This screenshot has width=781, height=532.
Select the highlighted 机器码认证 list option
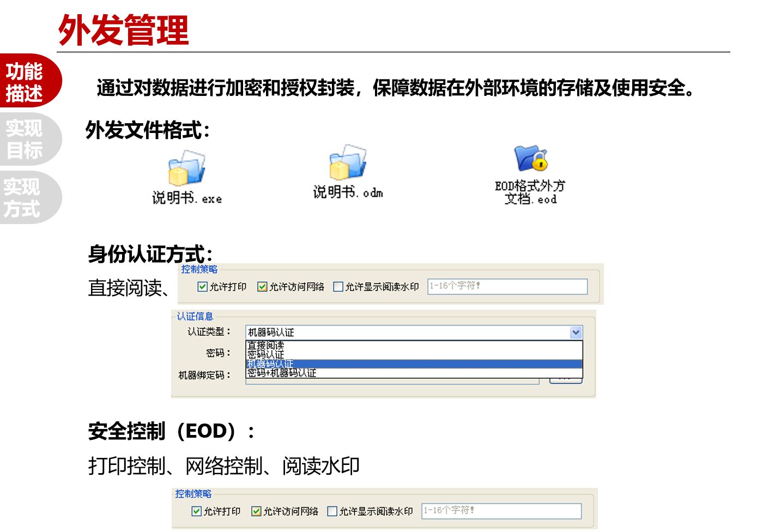270,364
